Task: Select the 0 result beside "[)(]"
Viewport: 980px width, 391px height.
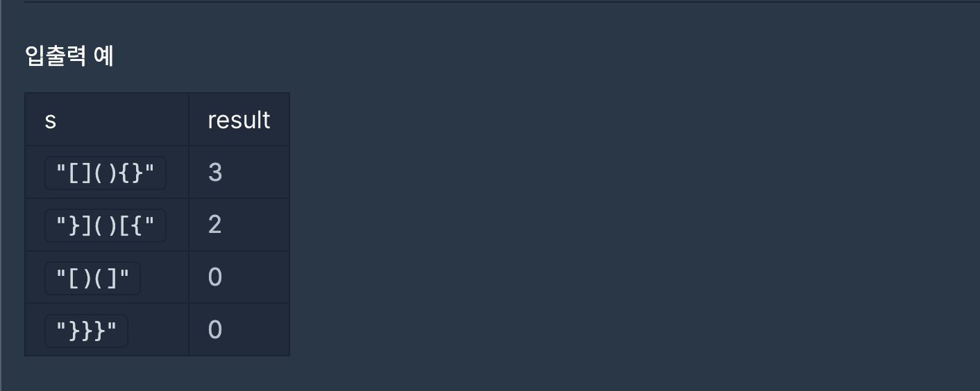Action: [x=215, y=278]
